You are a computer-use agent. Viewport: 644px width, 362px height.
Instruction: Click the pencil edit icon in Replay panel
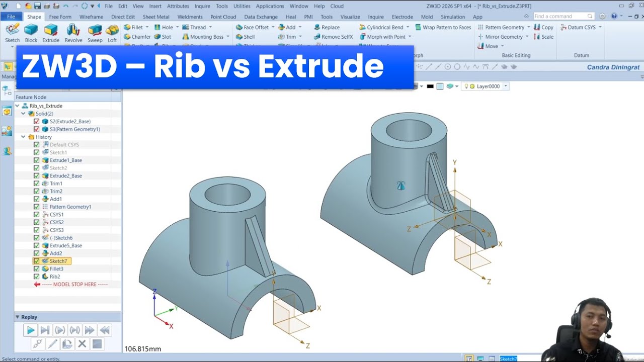coord(52,344)
